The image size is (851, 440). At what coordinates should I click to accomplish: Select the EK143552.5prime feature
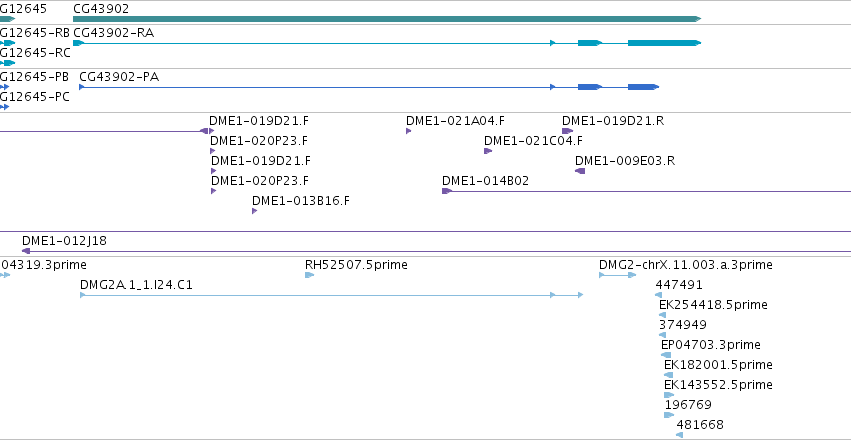click(669, 396)
